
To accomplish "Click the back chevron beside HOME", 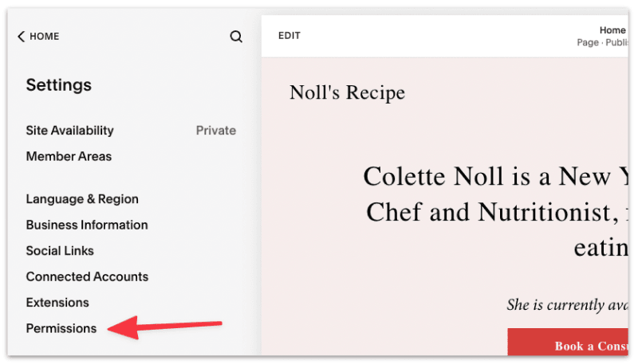I will [x=22, y=36].
